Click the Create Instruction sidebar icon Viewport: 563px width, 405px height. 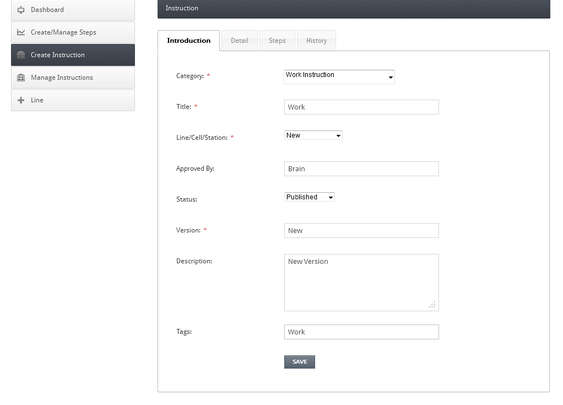pyautogui.click(x=21, y=55)
